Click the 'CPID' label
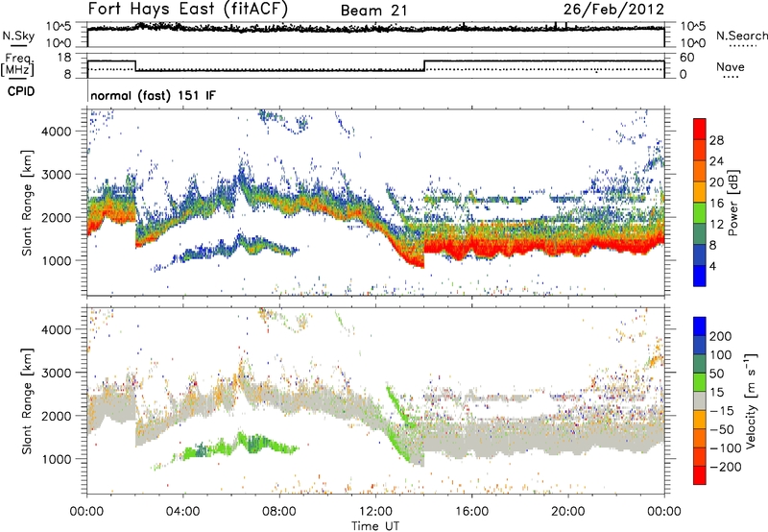Screen dimensions: 768x532 [21, 91]
